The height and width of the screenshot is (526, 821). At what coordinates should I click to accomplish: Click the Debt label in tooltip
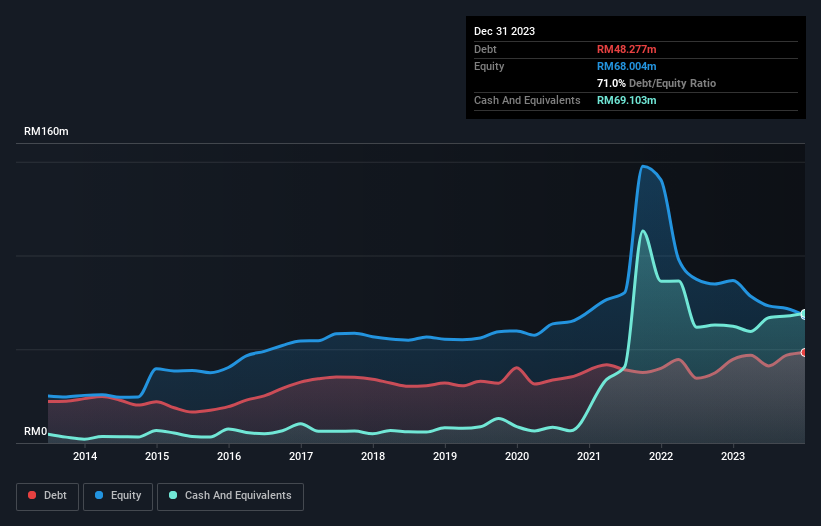[485, 49]
